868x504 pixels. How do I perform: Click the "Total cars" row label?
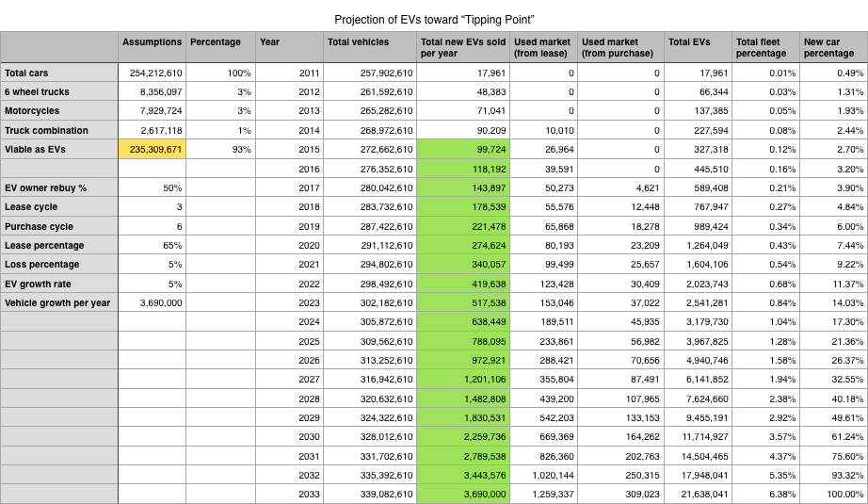click(x=59, y=73)
